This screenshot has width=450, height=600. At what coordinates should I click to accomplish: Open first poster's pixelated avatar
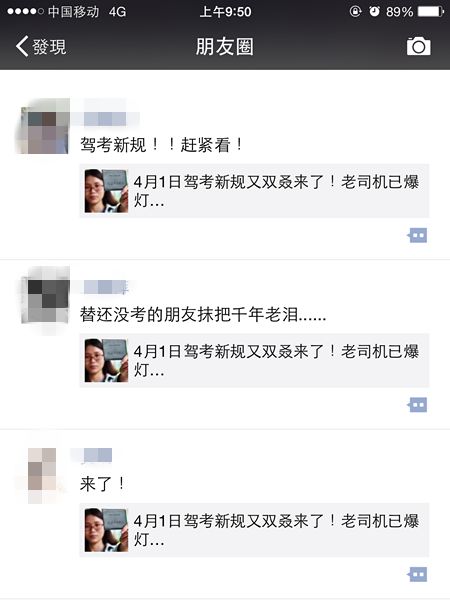tap(43, 126)
